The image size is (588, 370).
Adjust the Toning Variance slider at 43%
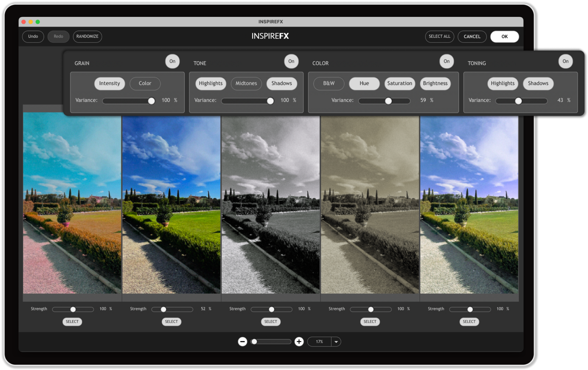[x=522, y=101]
